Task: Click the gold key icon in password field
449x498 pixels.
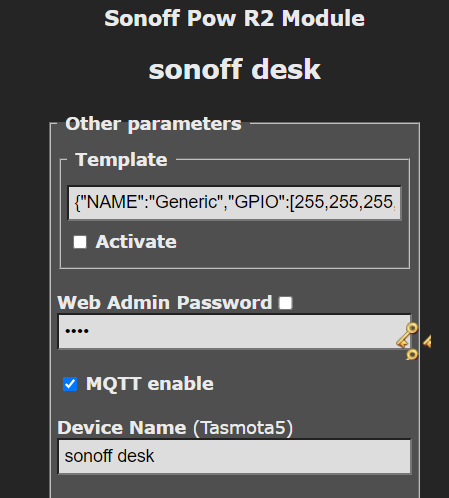Action: pos(407,335)
